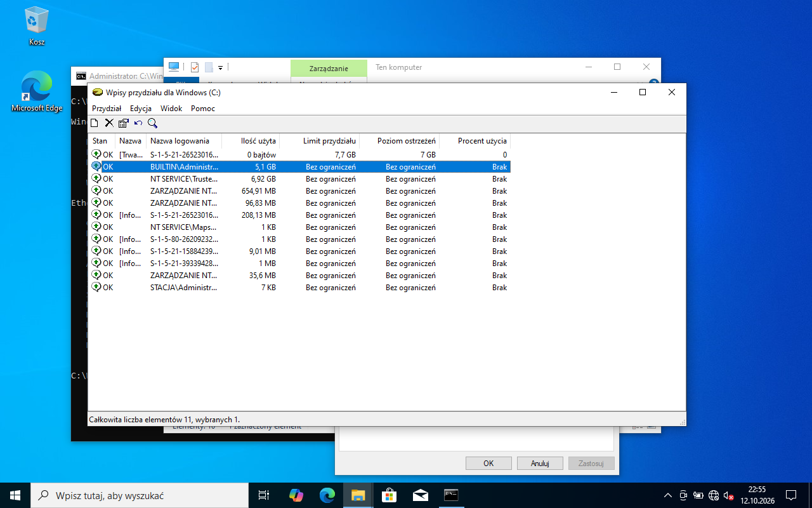
Task: Sort by the Procent użycia column header
Action: coord(475,141)
